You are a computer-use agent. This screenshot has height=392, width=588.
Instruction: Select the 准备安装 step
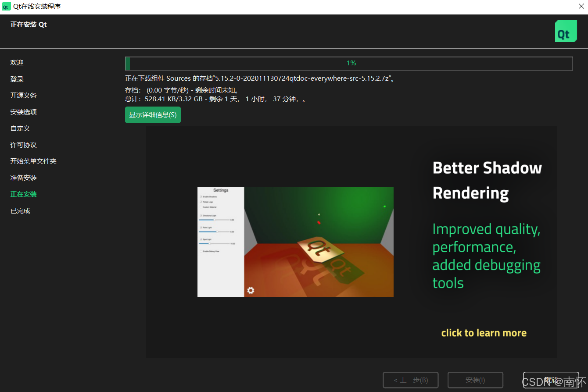tap(24, 178)
